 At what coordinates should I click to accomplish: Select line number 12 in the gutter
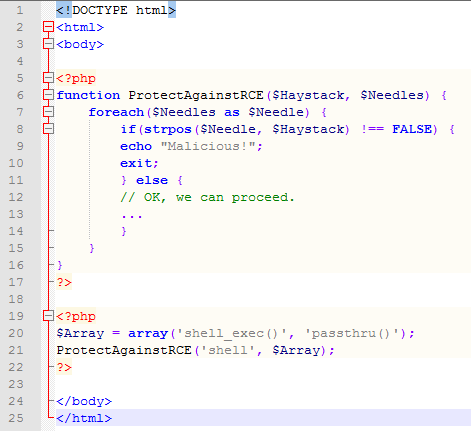coord(16,197)
